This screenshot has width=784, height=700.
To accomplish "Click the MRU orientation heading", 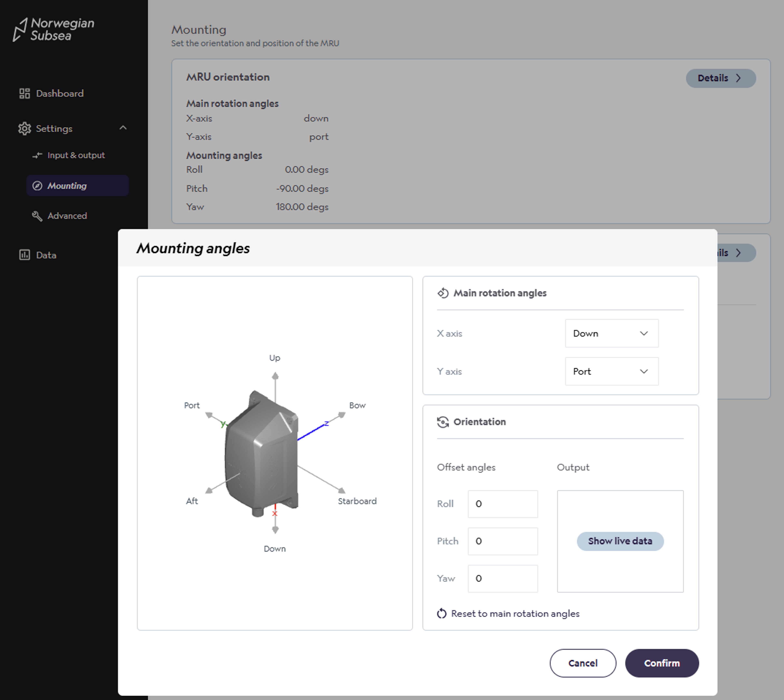I will [228, 77].
